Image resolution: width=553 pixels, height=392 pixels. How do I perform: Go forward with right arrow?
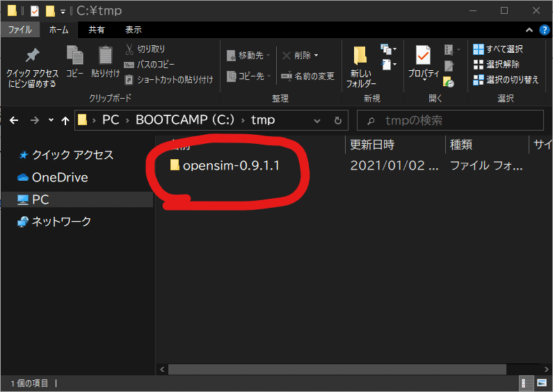tap(35, 120)
